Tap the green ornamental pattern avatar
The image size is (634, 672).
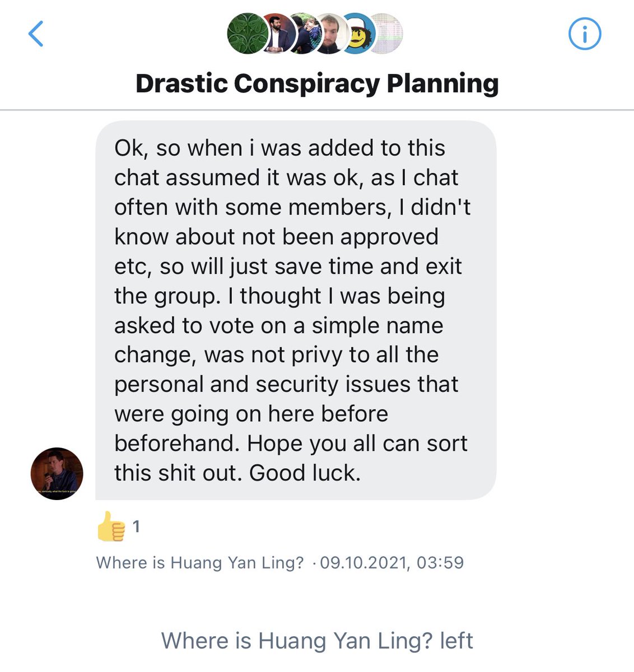click(245, 34)
